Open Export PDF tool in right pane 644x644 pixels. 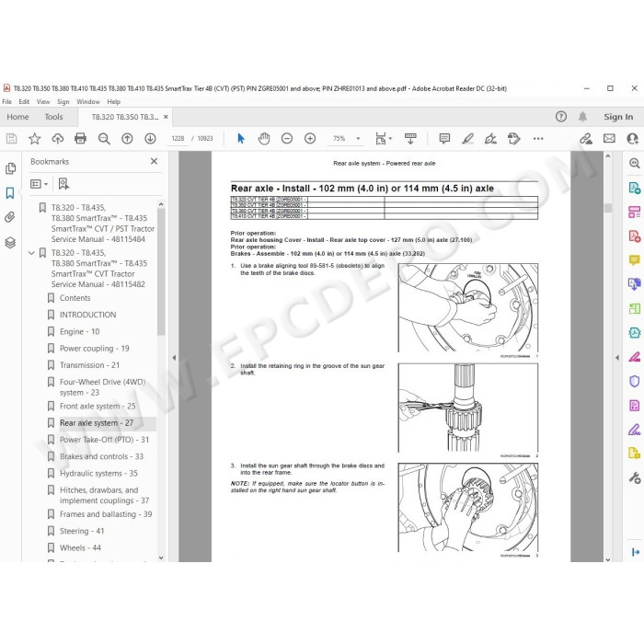(634, 189)
